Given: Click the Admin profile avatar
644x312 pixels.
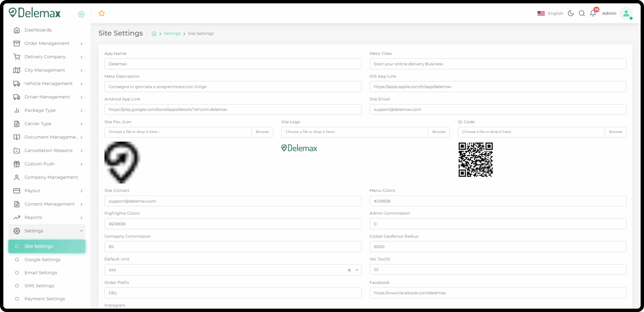Looking at the screenshot, I should pos(626,14).
